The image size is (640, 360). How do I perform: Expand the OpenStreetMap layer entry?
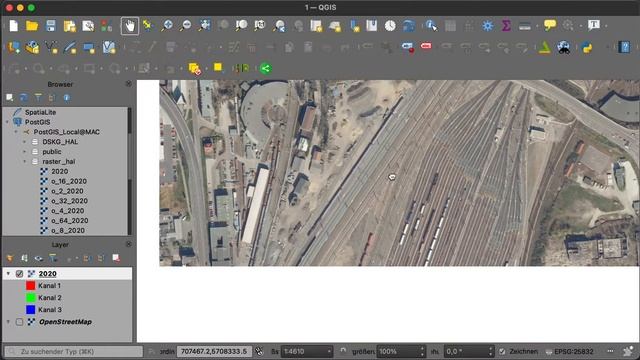point(8,322)
